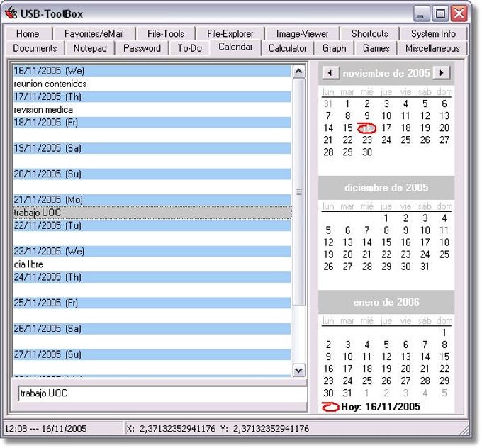Select greyed day 31 before noviembre
The width and height of the screenshot is (482, 448).
(x=327, y=103)
